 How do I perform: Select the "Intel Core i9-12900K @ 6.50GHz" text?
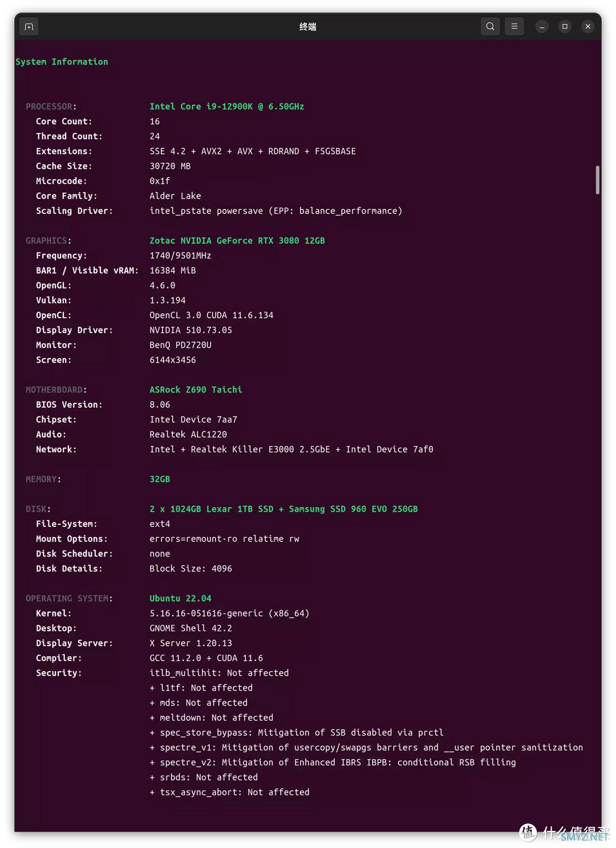(x=226, y=107)
